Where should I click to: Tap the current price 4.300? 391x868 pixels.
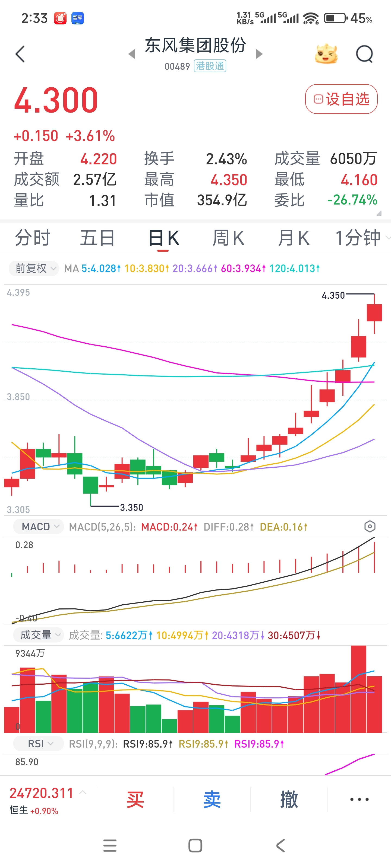56,100
